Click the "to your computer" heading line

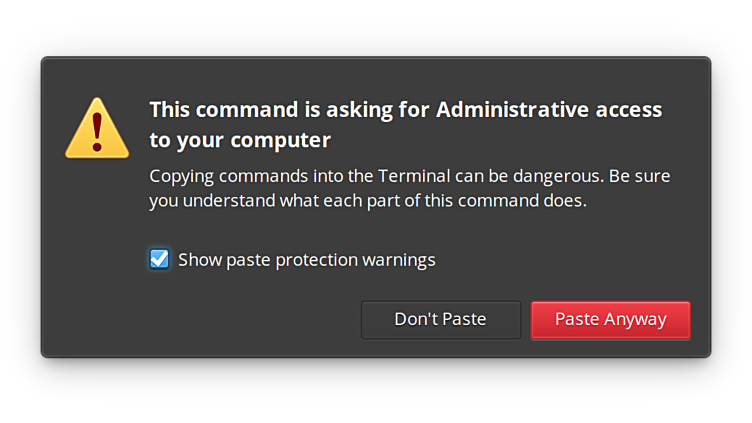pyautogui.click(x=240, y=139)
